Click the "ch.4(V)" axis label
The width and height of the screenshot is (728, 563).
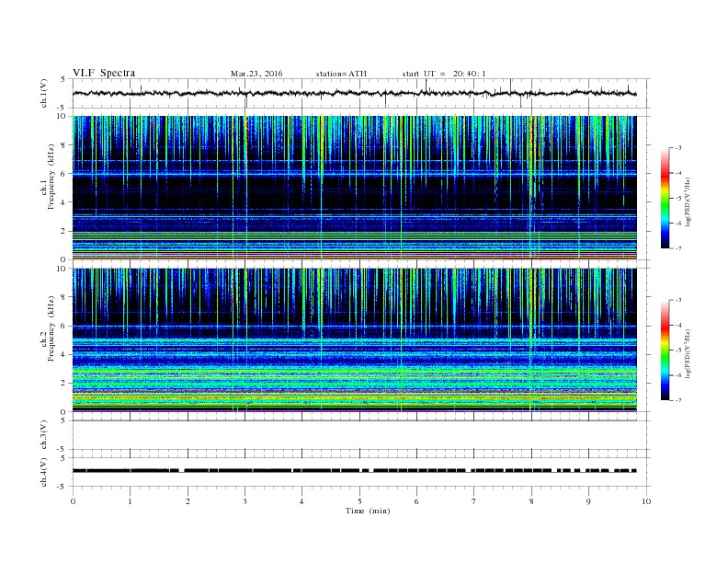[44, 472]
